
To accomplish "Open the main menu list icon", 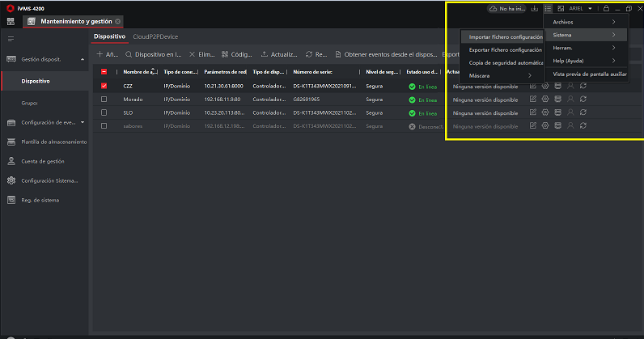I will click(x=548, y=8).
